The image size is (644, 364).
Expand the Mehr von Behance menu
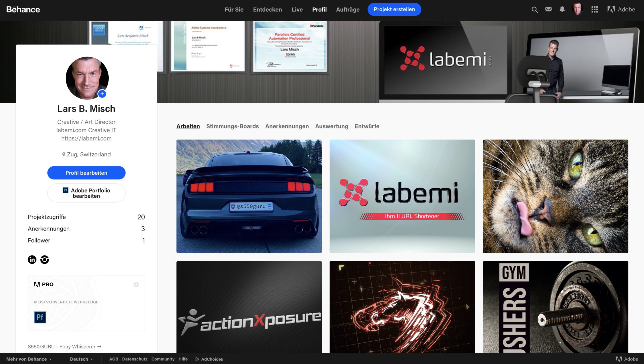[29, 359]
